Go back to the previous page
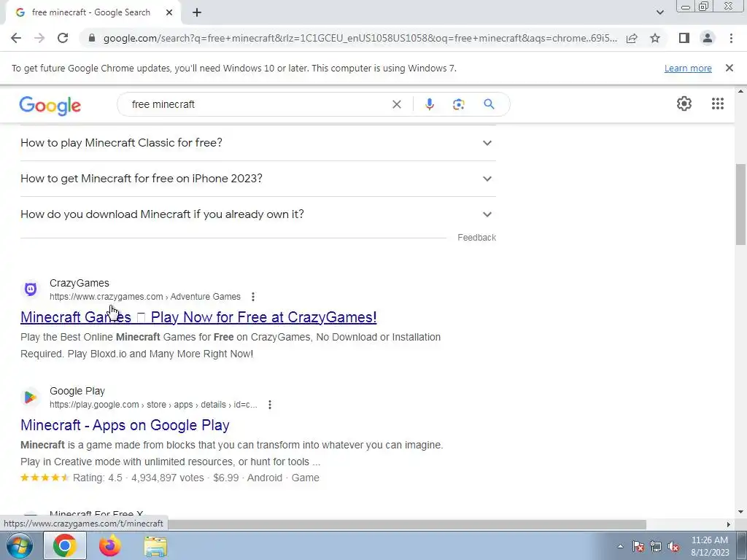 16,38
